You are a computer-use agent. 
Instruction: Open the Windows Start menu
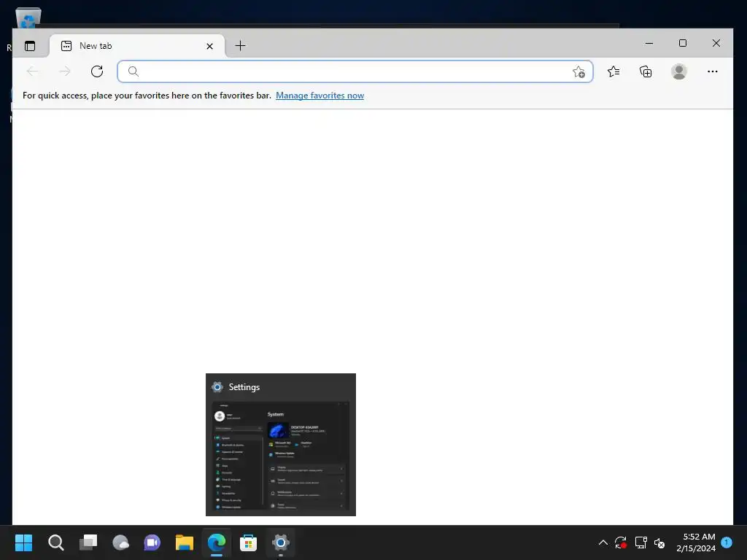pyautogui.click(x=23, y=542)
